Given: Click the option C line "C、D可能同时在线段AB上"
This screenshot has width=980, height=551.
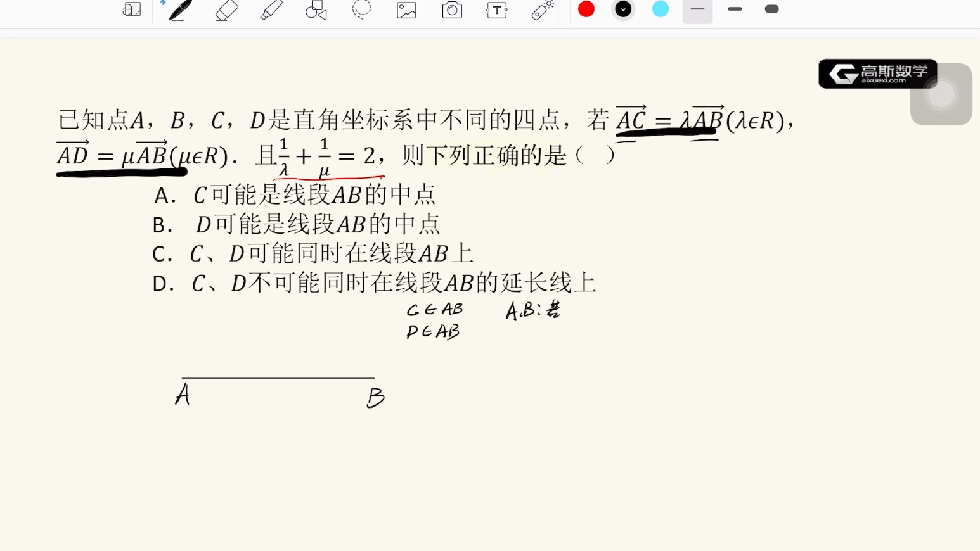Looking at the screenshot, I should pyautogui.click(x=313, y=253).
